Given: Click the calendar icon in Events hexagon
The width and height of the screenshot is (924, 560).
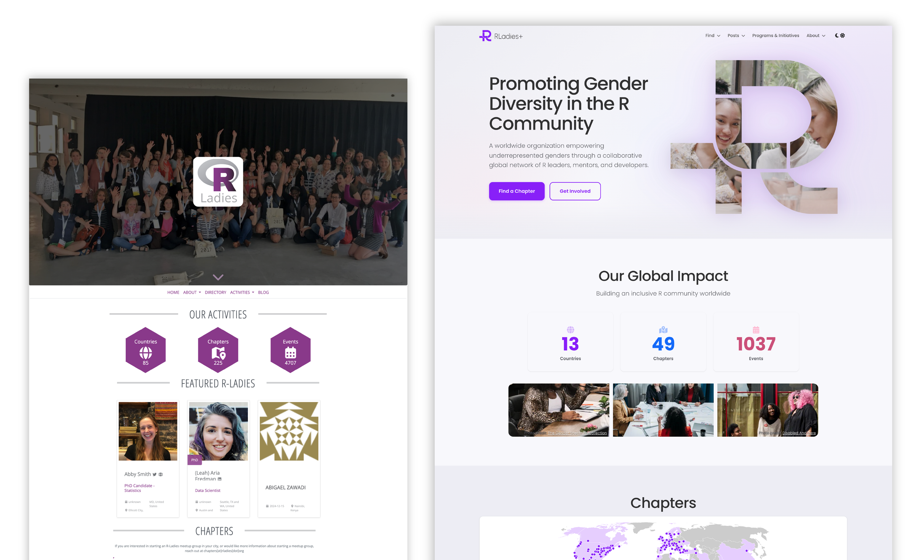Looking at the screenshot, I should pos(291,353).
